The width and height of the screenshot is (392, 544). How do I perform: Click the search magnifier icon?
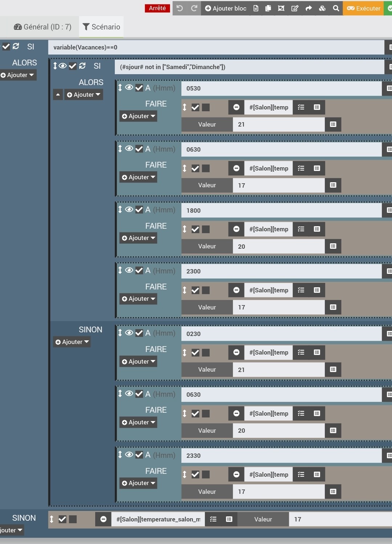tap(336, 8)
